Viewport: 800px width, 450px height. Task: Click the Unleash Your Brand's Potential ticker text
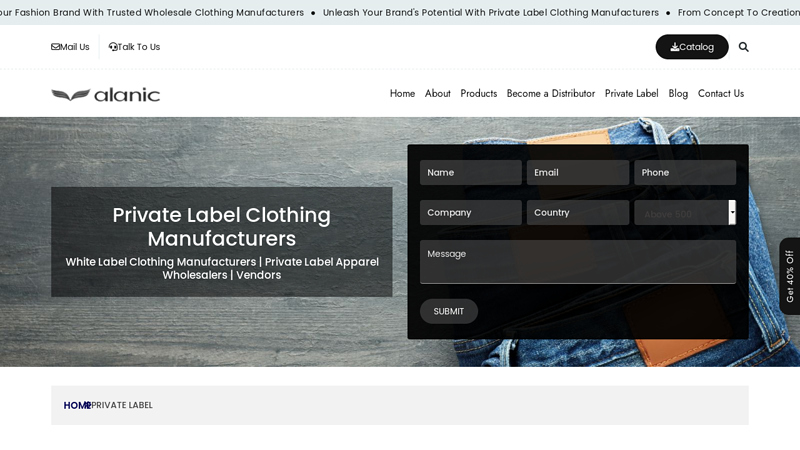click(x=491, y=12)
